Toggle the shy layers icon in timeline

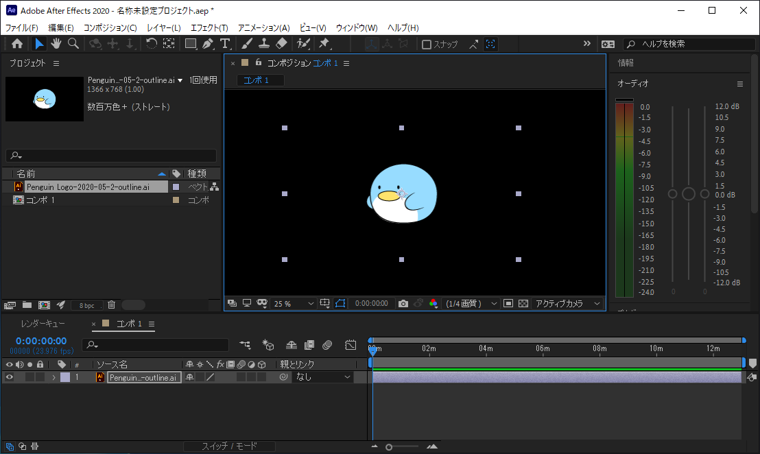[x=291, y=345]
